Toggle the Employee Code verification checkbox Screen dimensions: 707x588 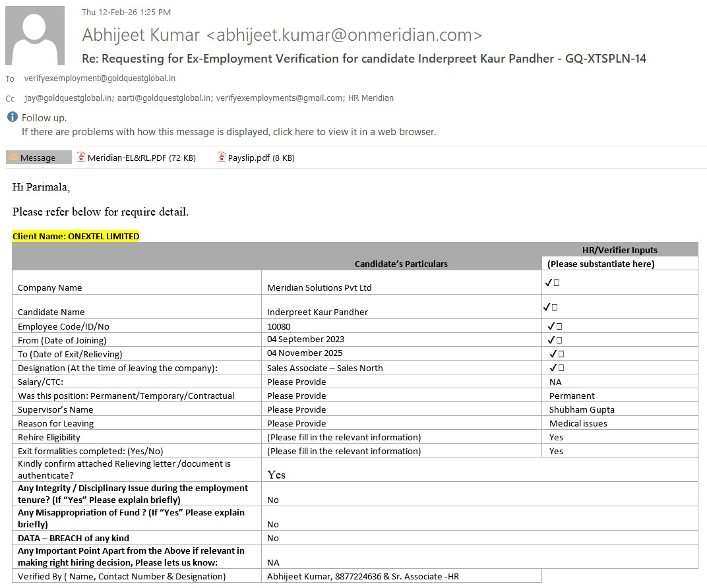559,326
